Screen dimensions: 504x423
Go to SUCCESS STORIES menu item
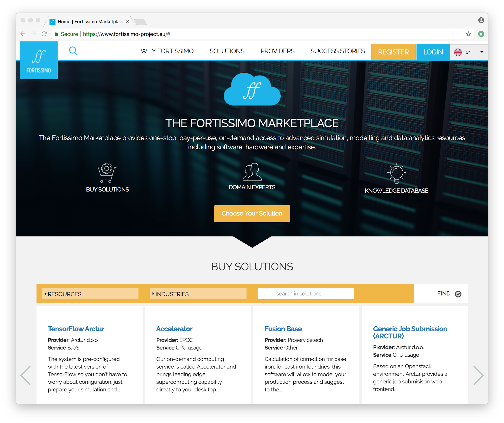(337, 51)
